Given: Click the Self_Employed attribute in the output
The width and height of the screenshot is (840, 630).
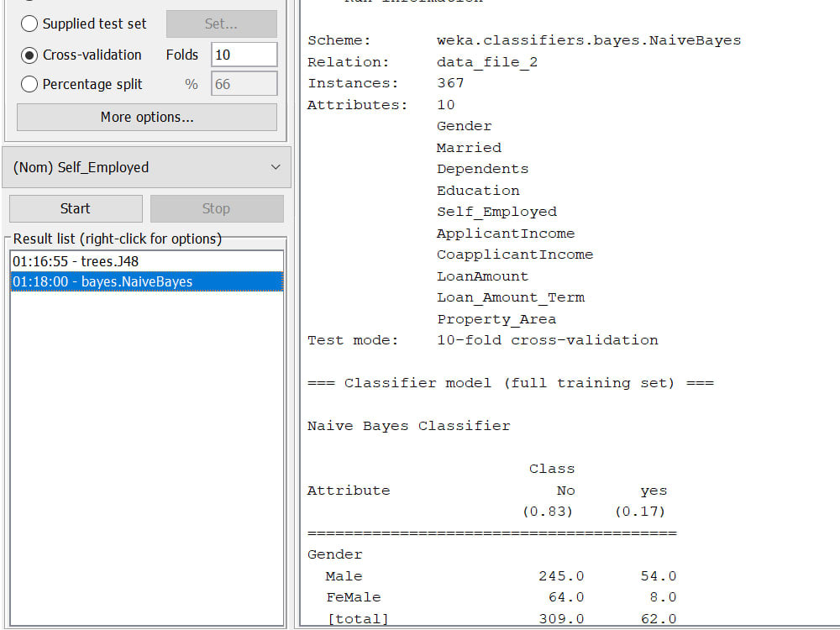Looking at the screenshot, I should click(x=496, y=213).
